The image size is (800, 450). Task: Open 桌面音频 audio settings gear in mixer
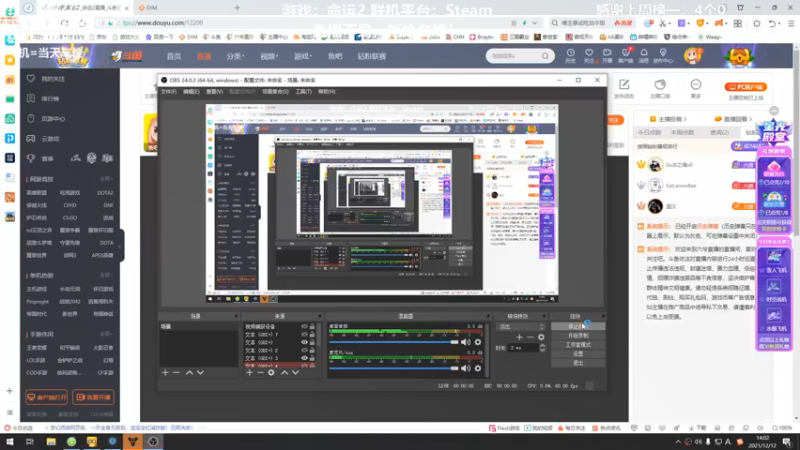coord(478,342)
